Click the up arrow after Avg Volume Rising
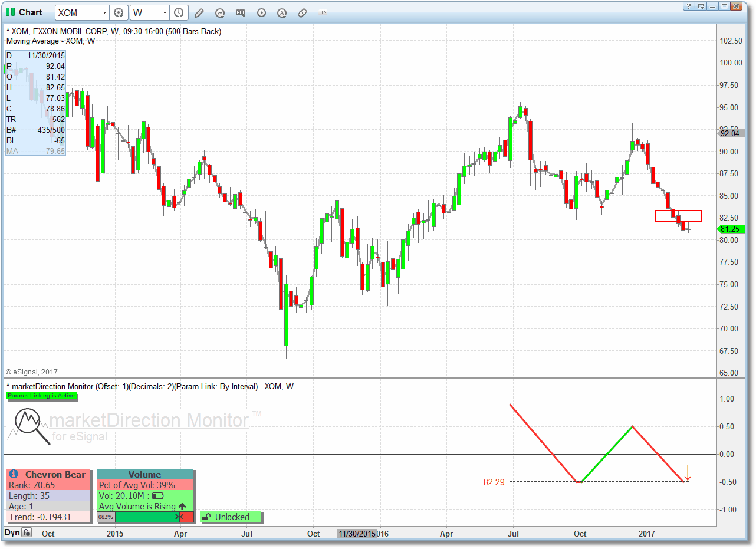Screen dimensions: 756x549 [182, 507]
